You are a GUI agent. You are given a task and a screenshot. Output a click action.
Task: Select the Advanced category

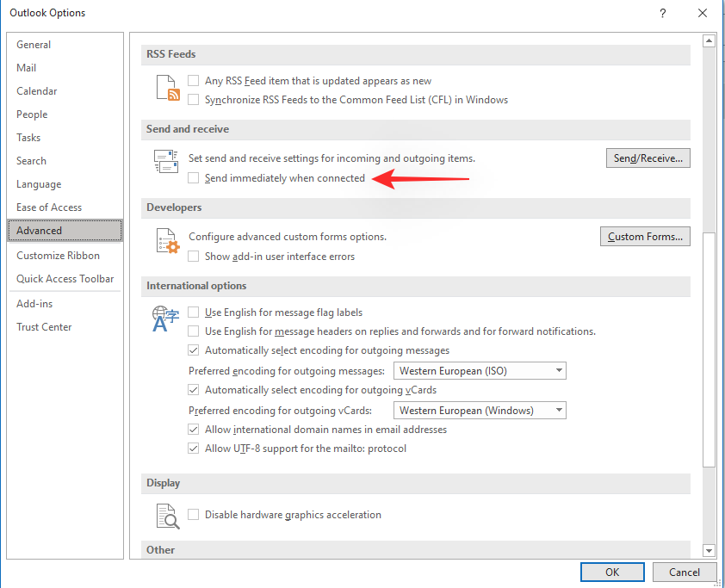tap(65, 231)
